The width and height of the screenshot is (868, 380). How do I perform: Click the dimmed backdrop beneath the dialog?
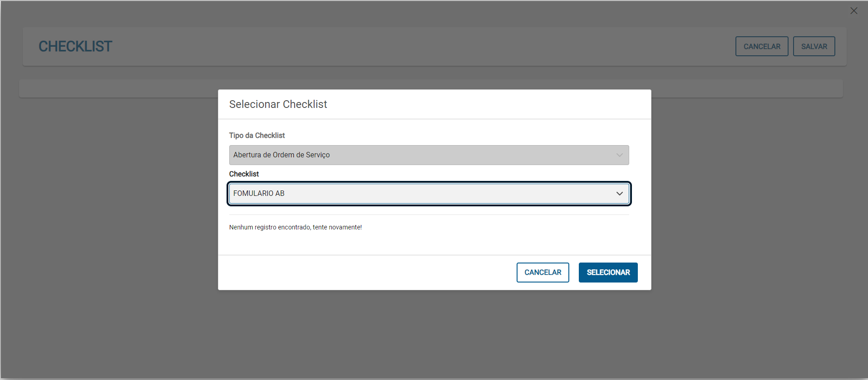tap(431, 336)
